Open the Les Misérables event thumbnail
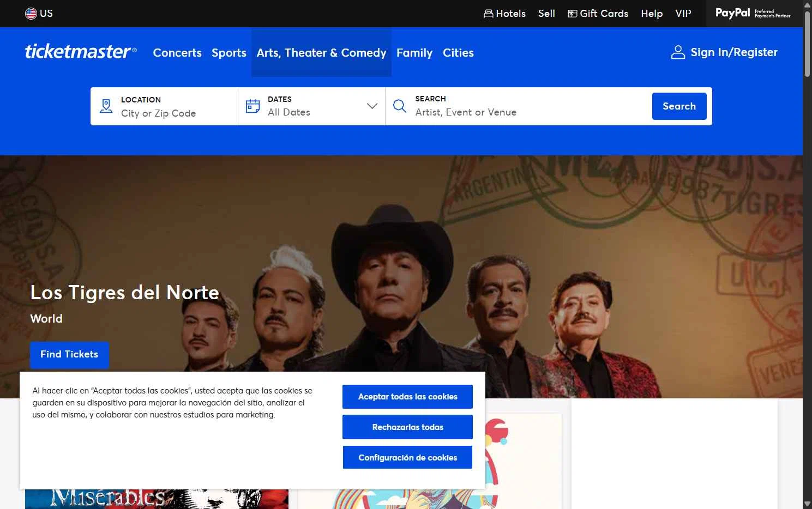The width and height of the screenshot is (812, 509). pyautogui.click(x=157, y=499)
